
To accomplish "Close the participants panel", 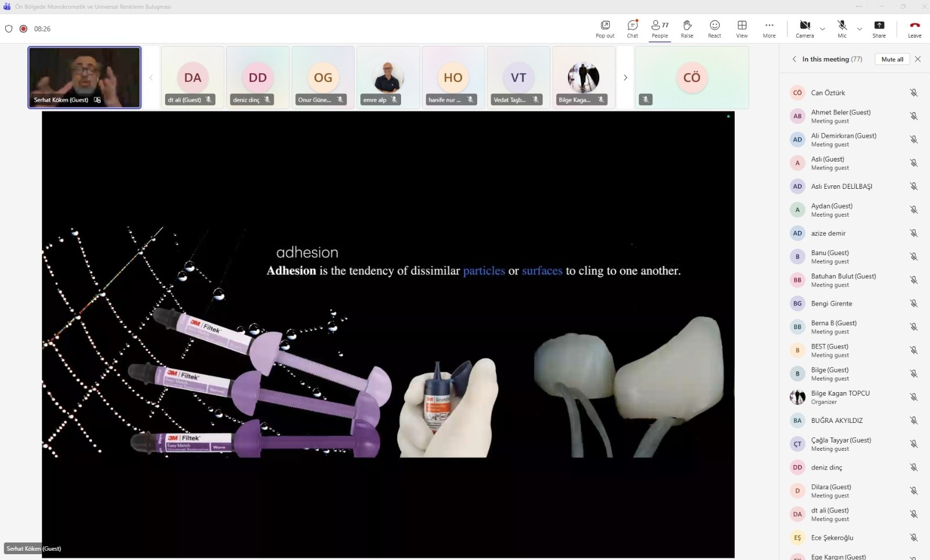I will click(x=918, y=59).
